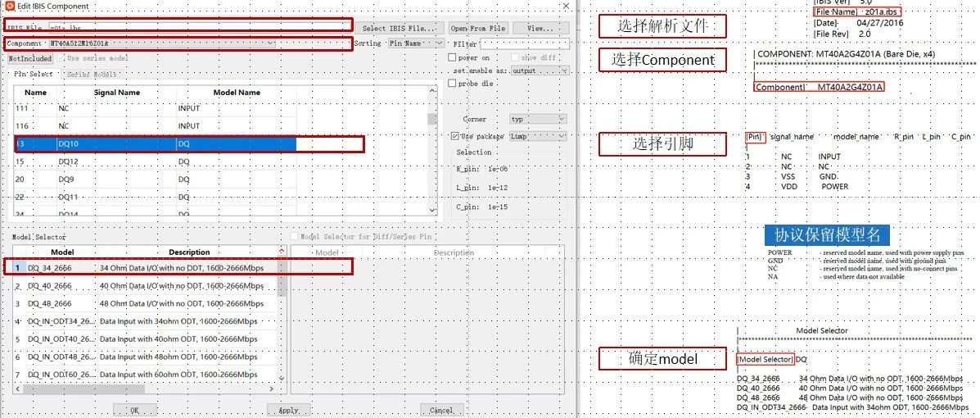Click into the Filter text field
The height and width of the screenshot is (418, 980).
(524, 44)
